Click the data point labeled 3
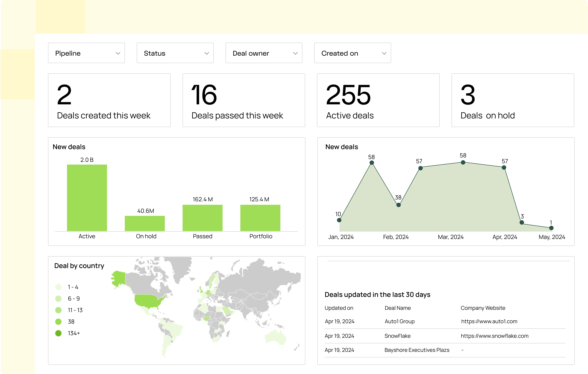Screen dimensions: 588x374 (522, 223)
